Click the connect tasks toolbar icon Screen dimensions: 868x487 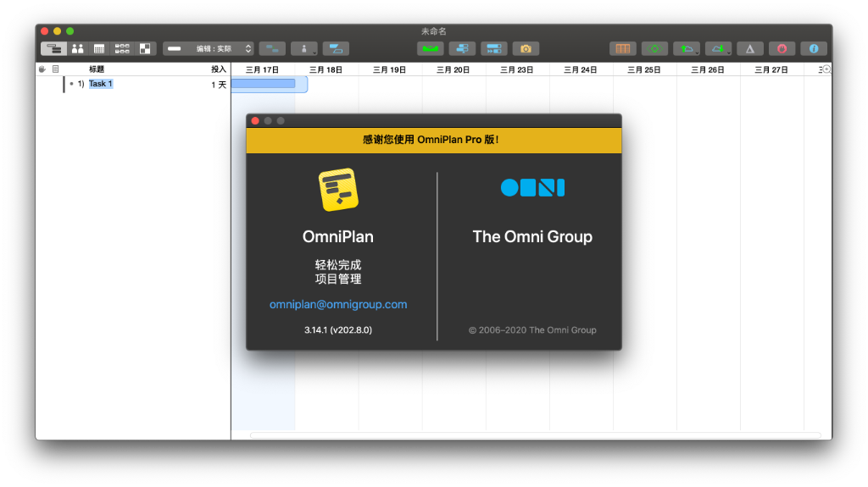click(x=272, y=49)
